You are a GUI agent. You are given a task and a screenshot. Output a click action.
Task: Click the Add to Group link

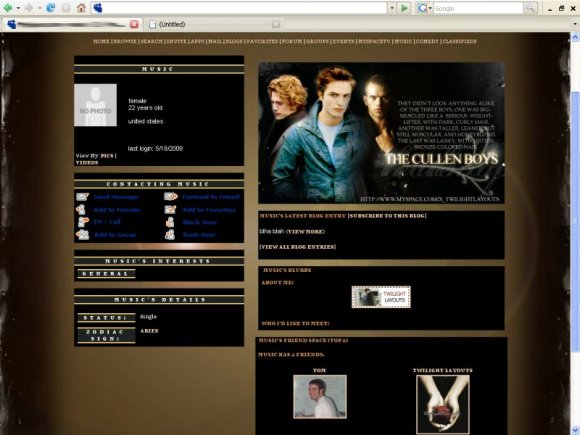point(115,235)
